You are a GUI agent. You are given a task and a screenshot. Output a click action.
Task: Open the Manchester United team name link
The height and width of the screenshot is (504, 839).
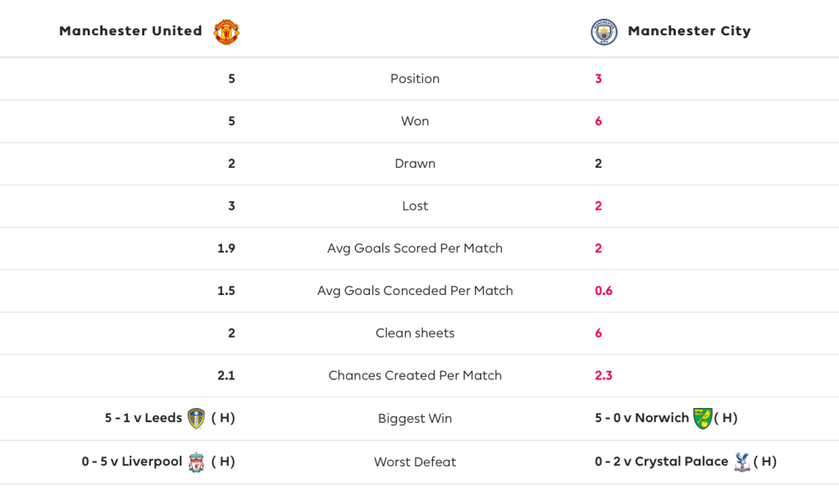coord(130,31)
